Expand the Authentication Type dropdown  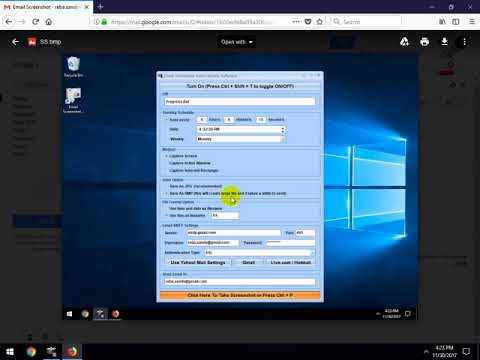click(x=312, y=253)
